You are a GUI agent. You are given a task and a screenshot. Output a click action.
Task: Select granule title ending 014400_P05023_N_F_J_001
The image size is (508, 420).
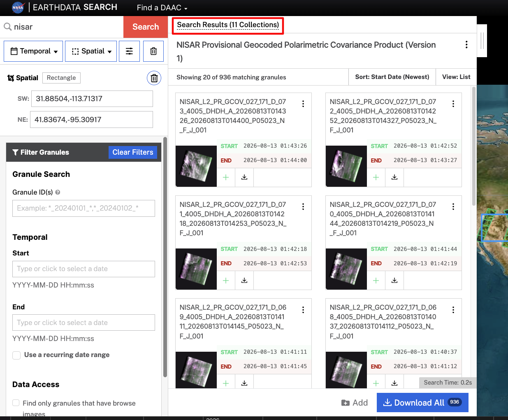pos(233,116)
